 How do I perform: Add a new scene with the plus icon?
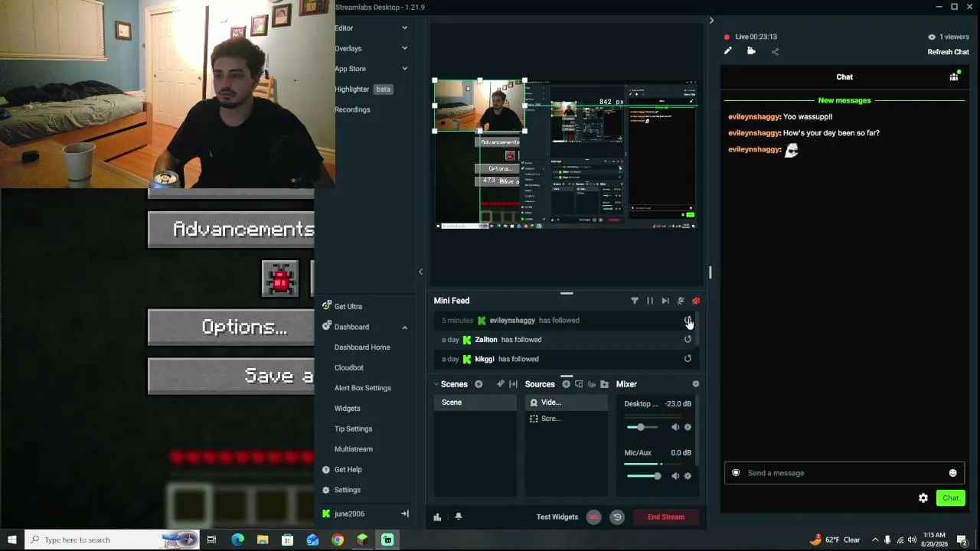click(479, 384)
